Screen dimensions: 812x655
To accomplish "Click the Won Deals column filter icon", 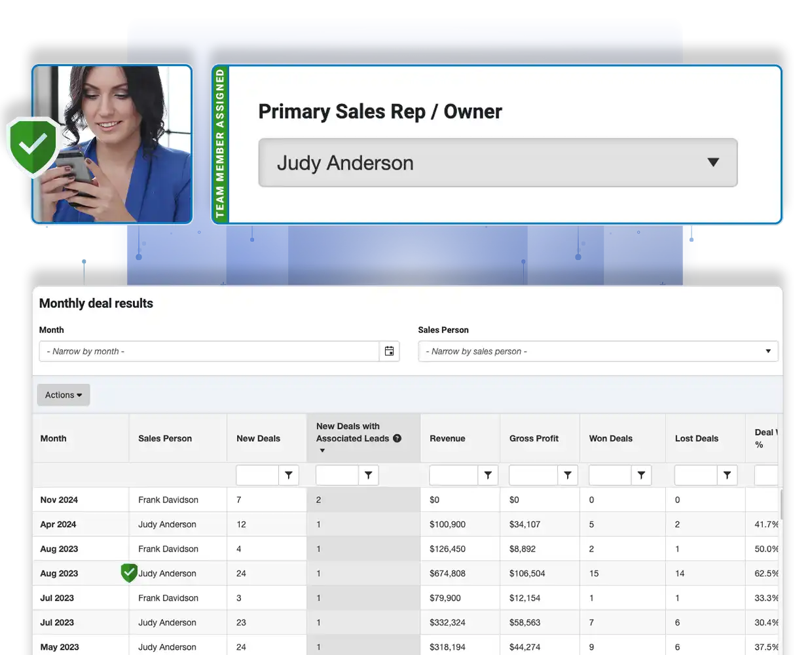I will (x=641, y=476).
